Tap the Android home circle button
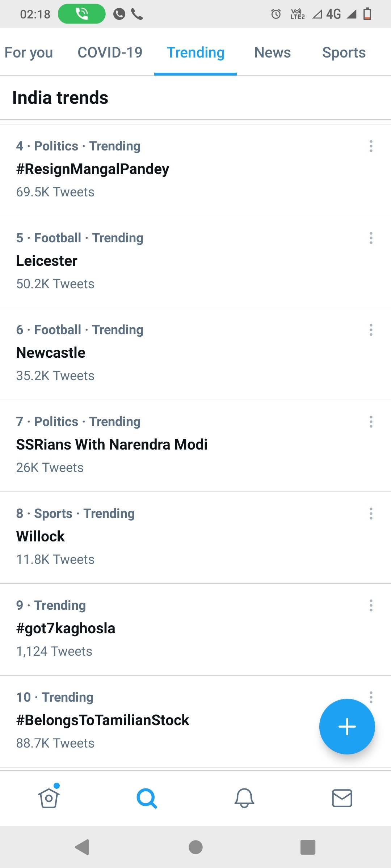The width and height of the screenshot is (391, 868). coord(195,847)
